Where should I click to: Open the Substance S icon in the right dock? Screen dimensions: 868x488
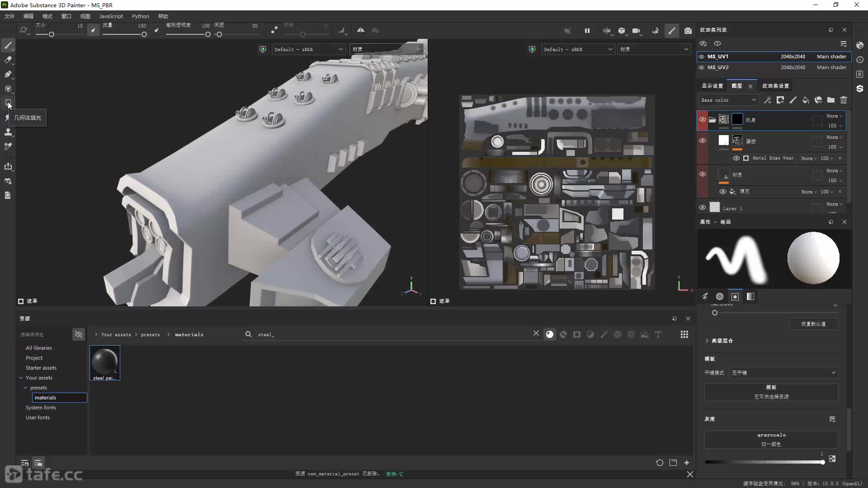click(x=860, y=89)
